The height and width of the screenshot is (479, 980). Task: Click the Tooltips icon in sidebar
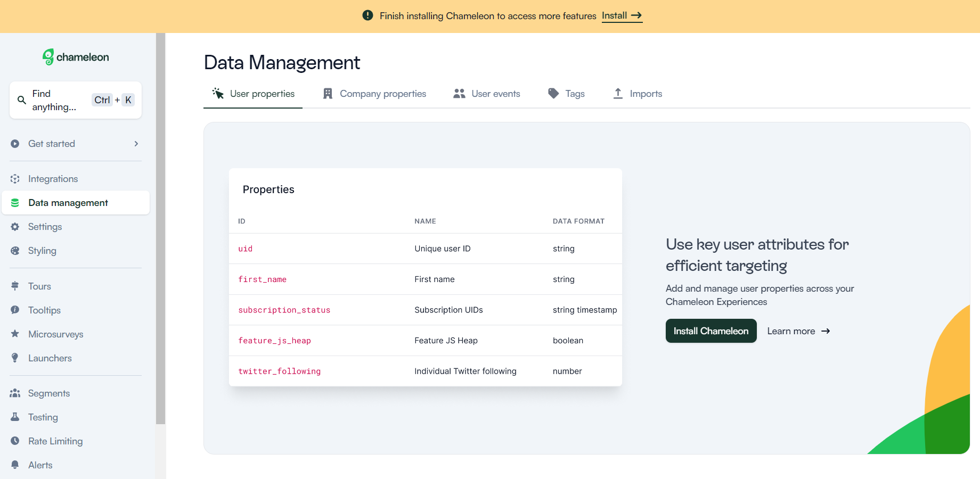15,310
